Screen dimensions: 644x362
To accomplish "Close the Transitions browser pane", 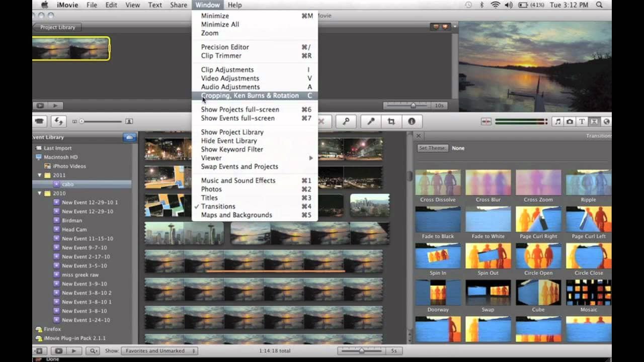I will [418, 136].
